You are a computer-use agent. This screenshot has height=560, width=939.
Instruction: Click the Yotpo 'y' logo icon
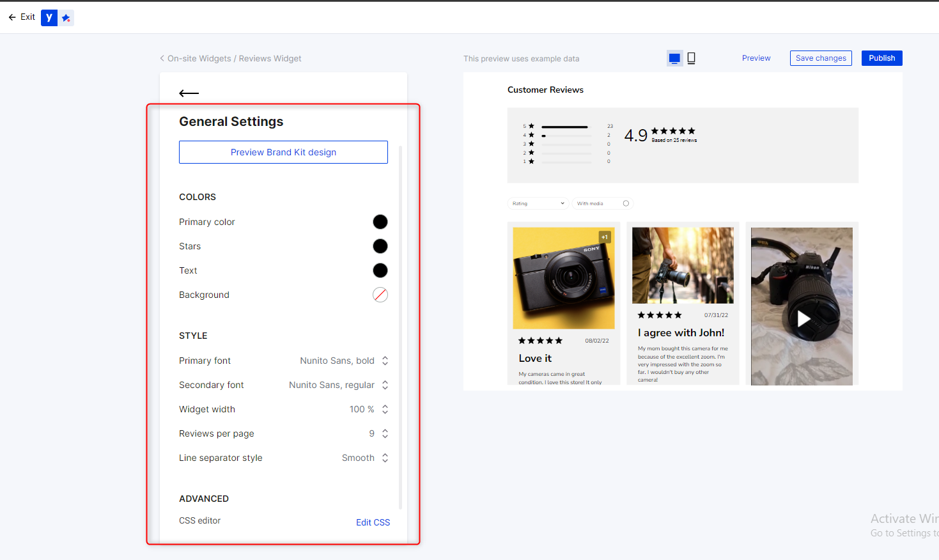(49, 18)
